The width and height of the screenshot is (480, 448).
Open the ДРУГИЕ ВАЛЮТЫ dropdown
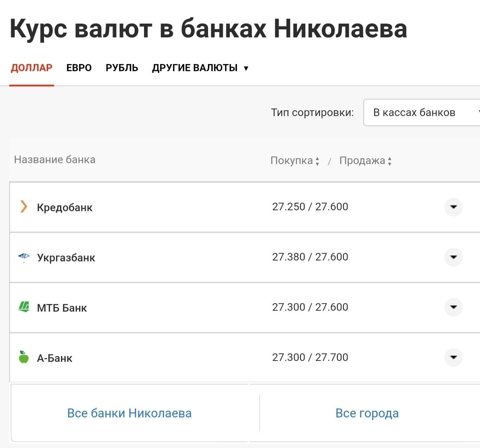pos(200,68)
